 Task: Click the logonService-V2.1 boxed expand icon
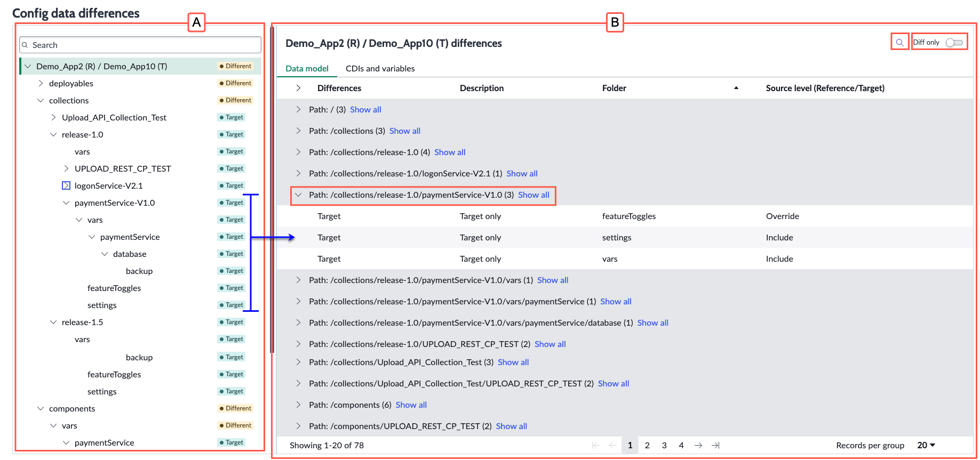[66, 185]
